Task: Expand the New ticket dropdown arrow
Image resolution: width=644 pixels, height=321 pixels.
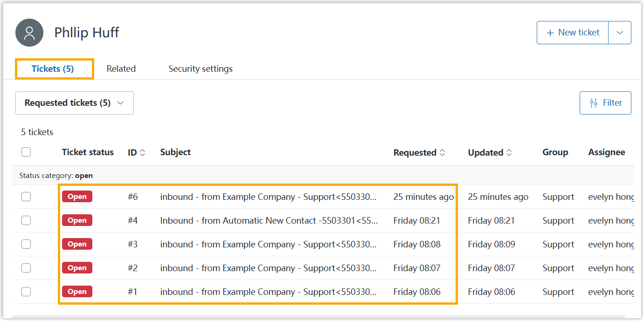Action: tap(620, 33)
